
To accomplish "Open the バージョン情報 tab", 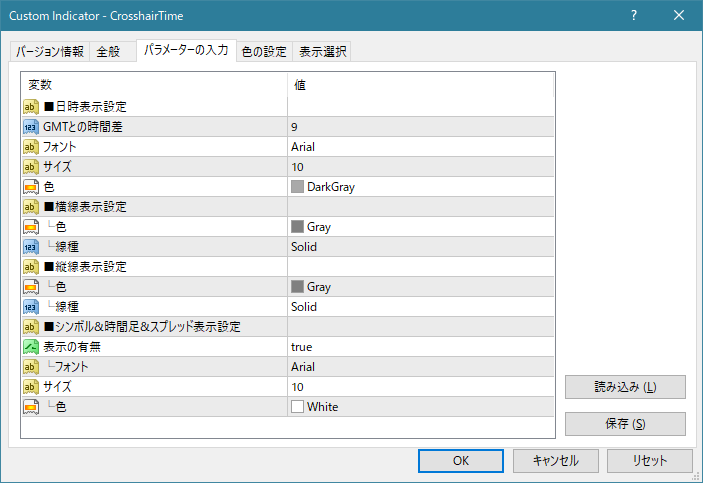I will point(50,52).
